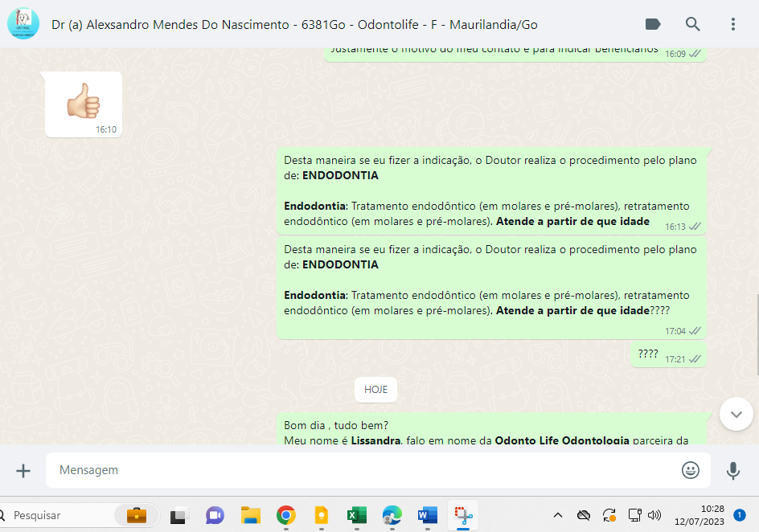Click contact name Dr (a) Alexsandro Mendes header
The image size is (759, 532).
tap(294, 25)
